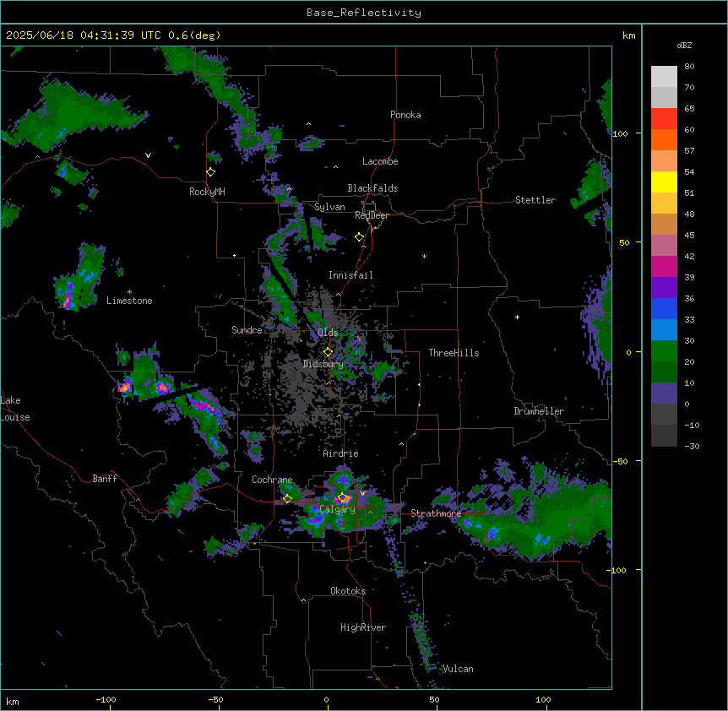The height and width of the screenshot is (711, 728).
Task: Select the Ponoka city label
Action: tap(405, 115)
